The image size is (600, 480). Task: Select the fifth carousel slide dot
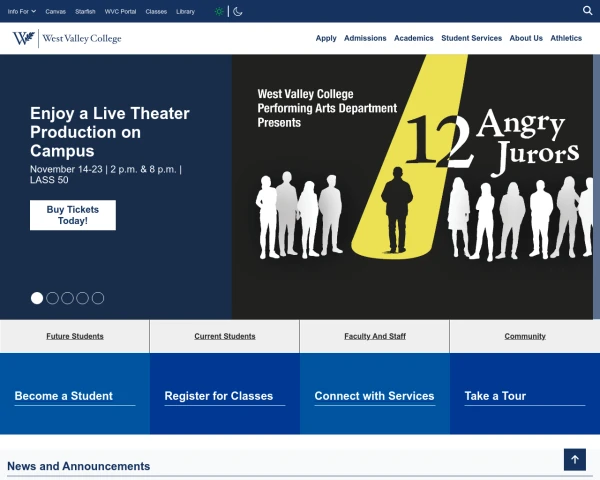coord(98,298)
